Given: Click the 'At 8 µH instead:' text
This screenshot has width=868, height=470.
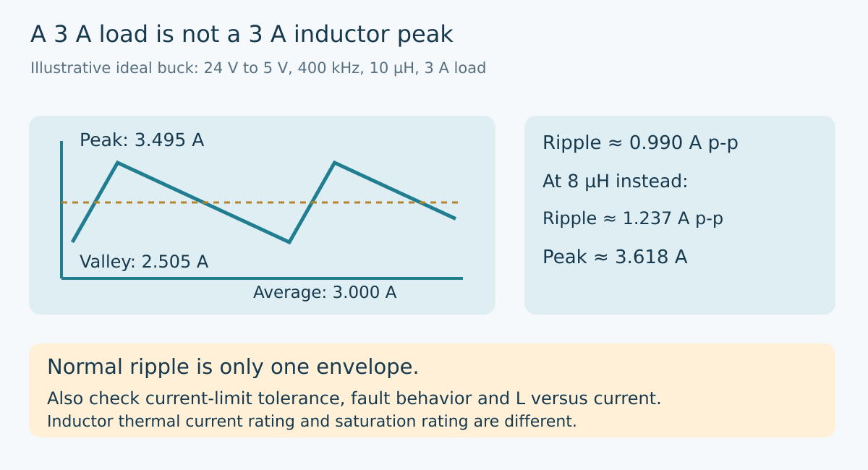Looking at the screenshot, I should point(615,181).
